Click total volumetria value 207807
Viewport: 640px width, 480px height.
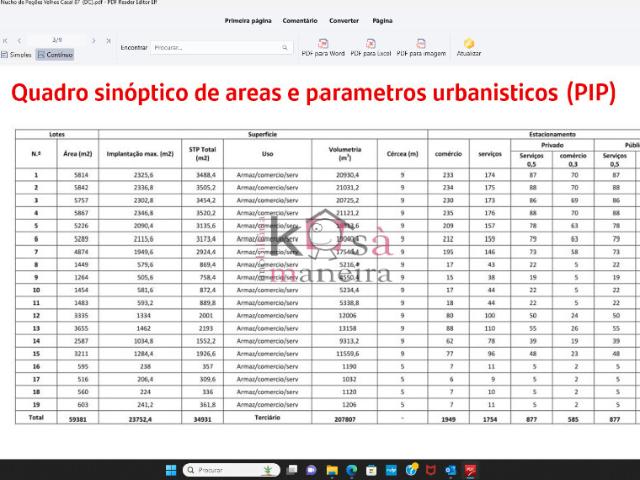point(345,419)
